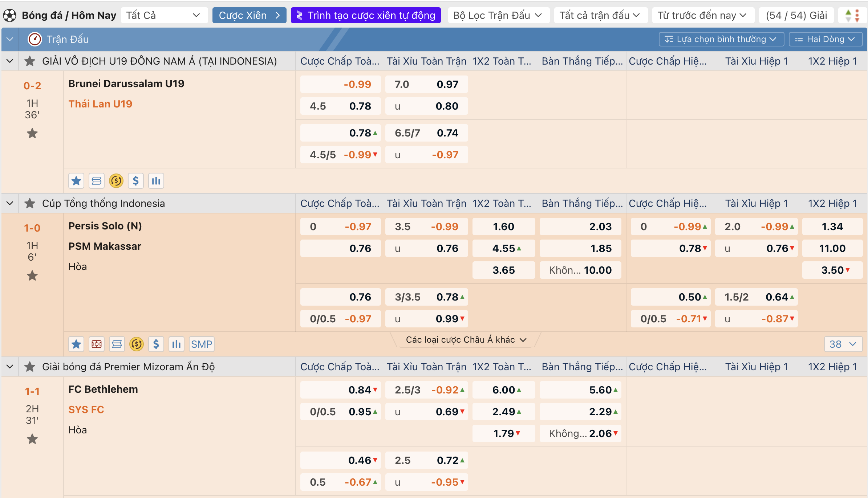Click 1X2 Toàn T... header in Indonesia cup row
The image size is (868, 498).
click(x=502, y=203)
